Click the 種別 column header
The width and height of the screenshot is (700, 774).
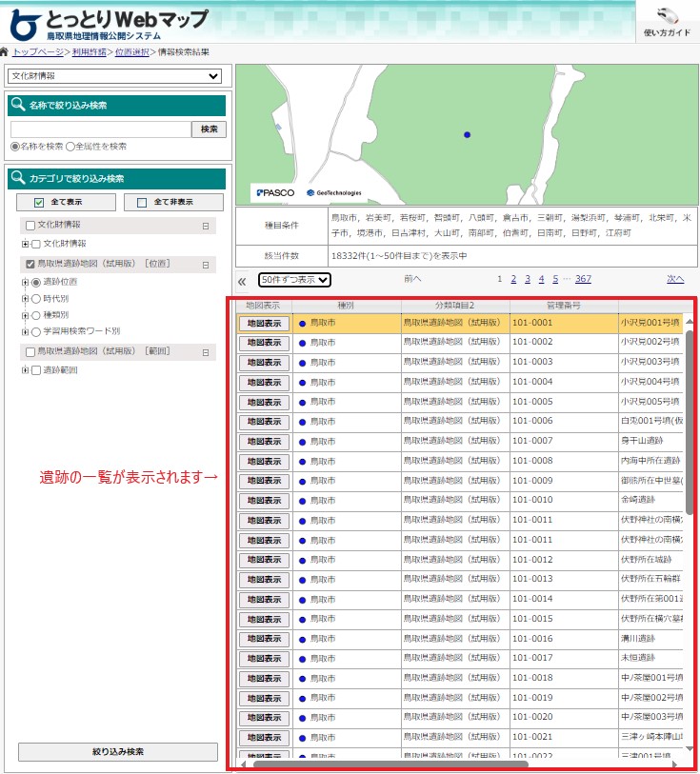click(x=347, y=306)
